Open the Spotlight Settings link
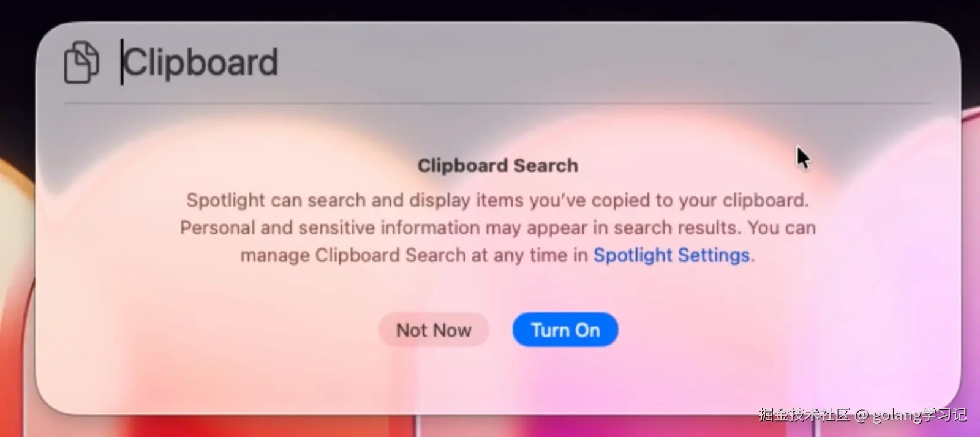The width and height of the screenshot is (980, 437). [x=671, y=255]
